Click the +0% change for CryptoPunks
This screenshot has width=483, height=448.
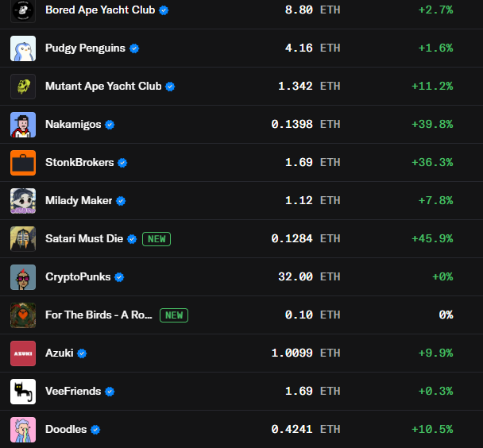click(442, 277)
